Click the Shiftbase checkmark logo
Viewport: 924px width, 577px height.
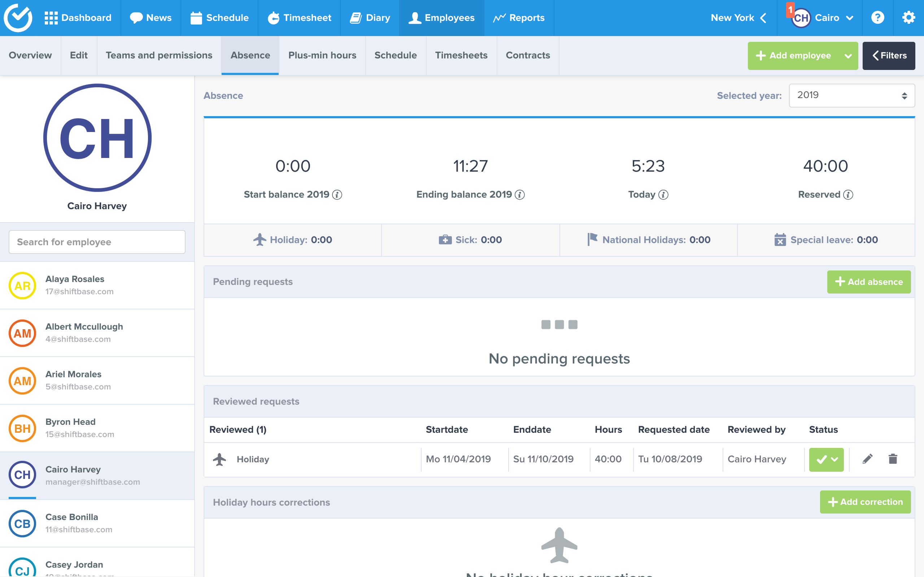point(18,18)
